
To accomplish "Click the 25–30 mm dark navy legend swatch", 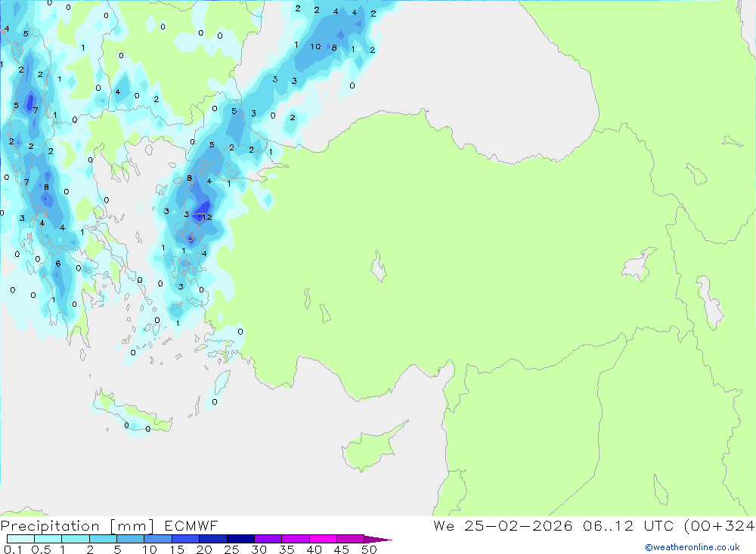I will pos(240,539).
